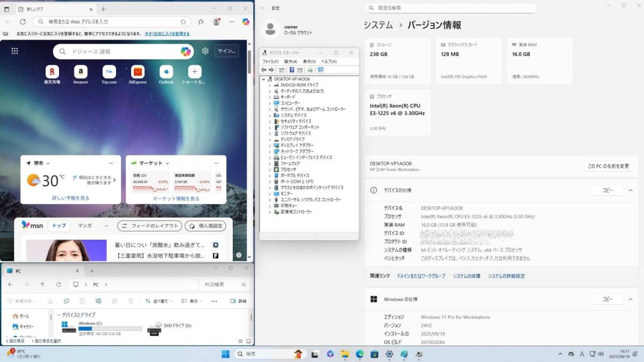Open the detailed forecast link in weather card

tap(70, 198)
